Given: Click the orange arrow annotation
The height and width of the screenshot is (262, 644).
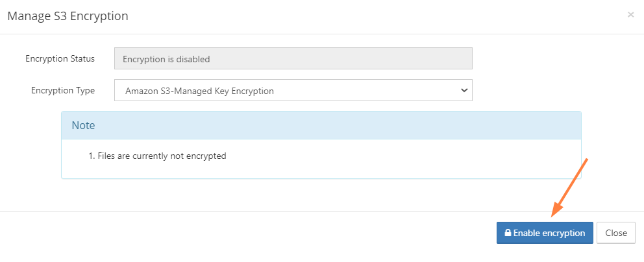Looking at the screenshot, I should [x=569, y=187].
